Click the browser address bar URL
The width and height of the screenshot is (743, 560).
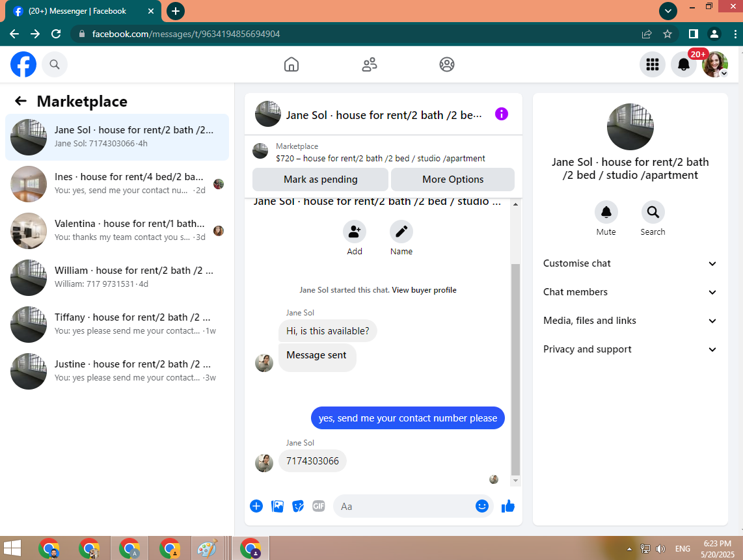click(x=186, y=34)
